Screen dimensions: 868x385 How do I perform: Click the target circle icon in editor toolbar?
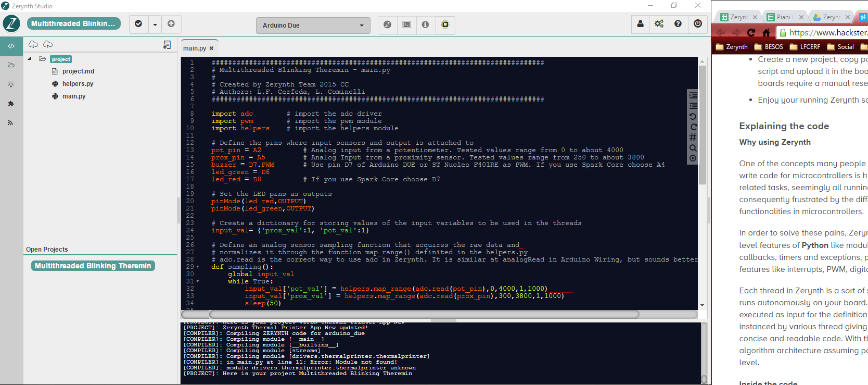click(x=693, y=158)
